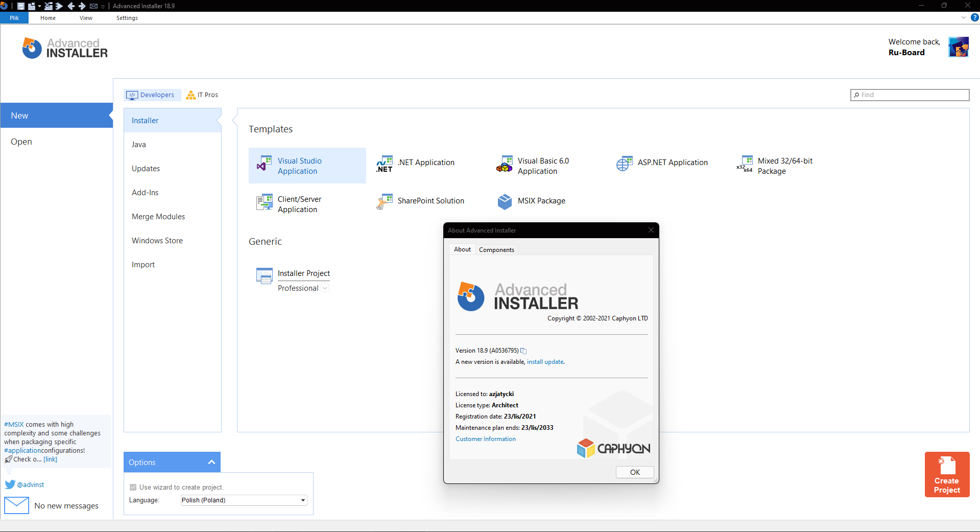Close the About Advanced Installer dialog
Image resolution: width=980 pixels, height=532 pixels.
[x=651, y=230]
